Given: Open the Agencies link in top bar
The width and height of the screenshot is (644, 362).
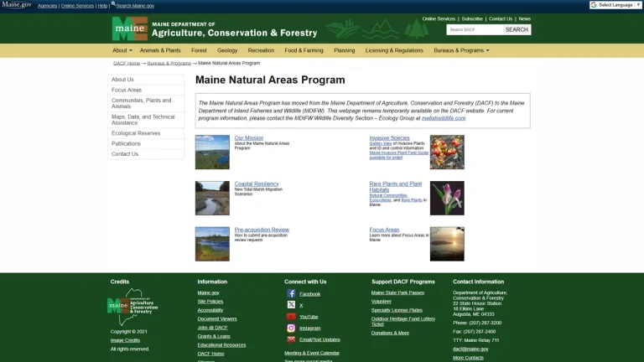Looking at the screenshot, I should [x=47, y=6].
